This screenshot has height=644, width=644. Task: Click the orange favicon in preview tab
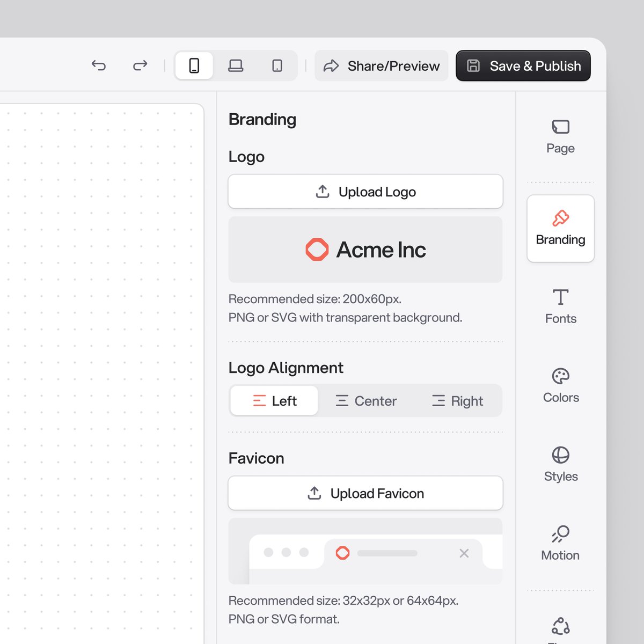pos(342,553)
